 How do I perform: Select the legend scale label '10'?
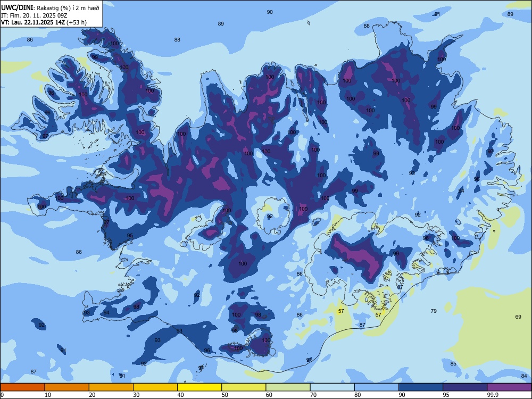pyautogui.click(x=48, y=395)
